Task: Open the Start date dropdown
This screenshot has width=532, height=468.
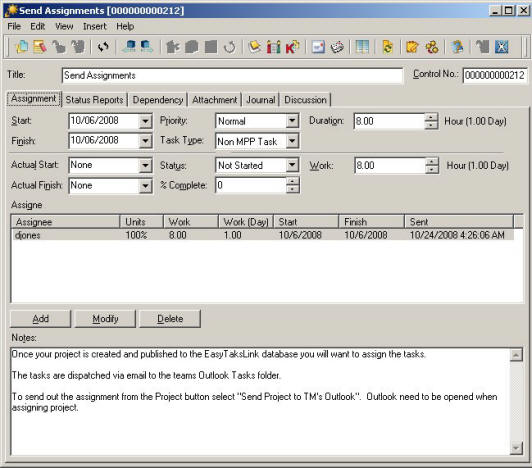Action: [145, 121]
